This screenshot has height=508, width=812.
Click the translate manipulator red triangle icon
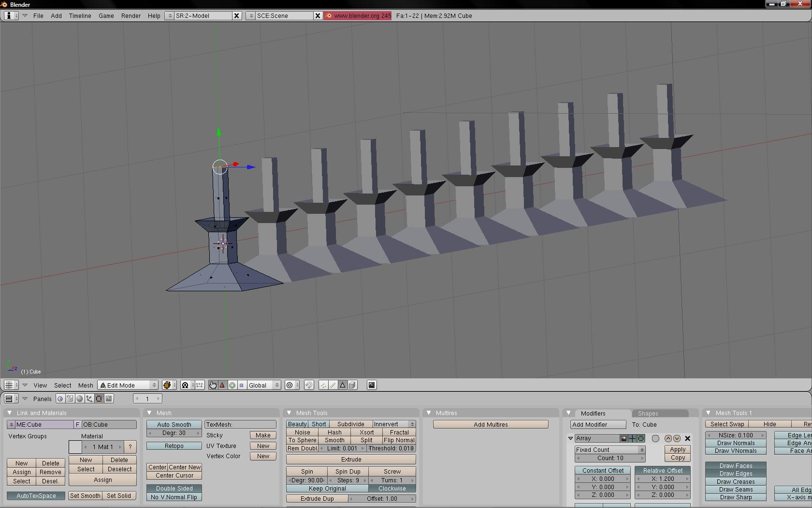pos(222,385)
